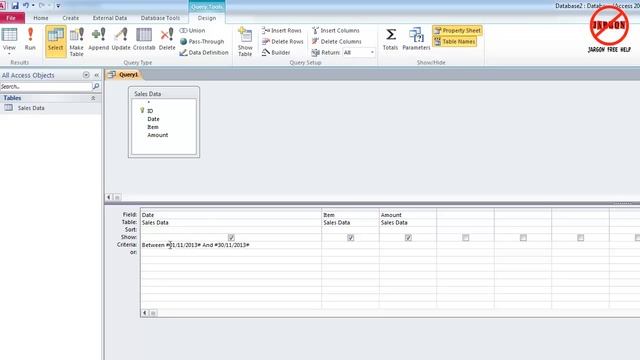This screenshot has height=360, width=640.
Task: Click Delete Columns in Query Setup
Action: [337, 42]
